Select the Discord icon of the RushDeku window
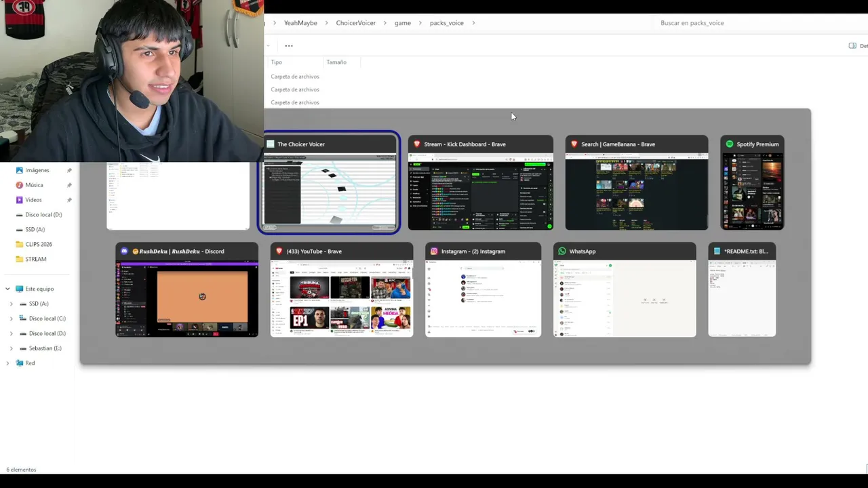Screen dimensions: 868x488 [124, 251]
